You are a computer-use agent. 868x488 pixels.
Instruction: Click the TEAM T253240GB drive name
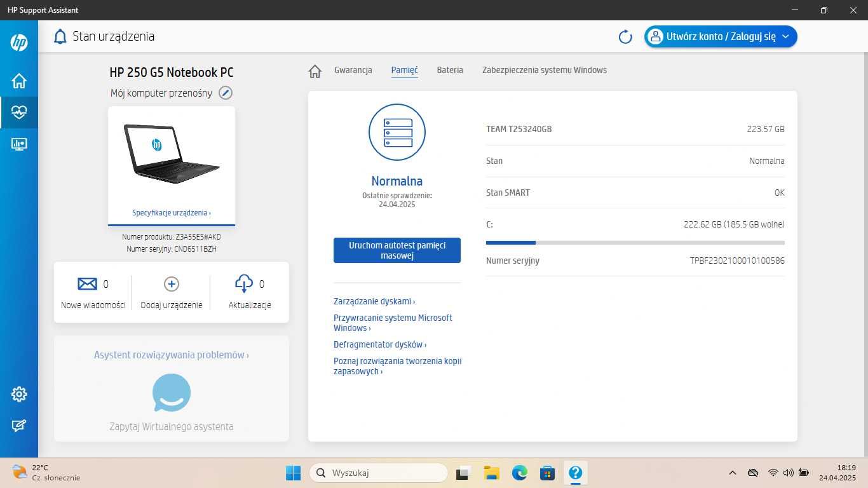pos(519,129)
